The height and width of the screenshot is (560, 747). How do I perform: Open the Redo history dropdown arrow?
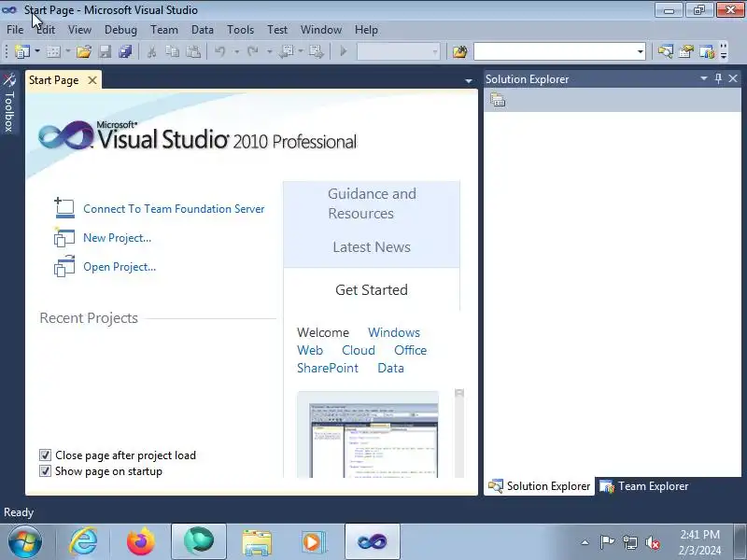(x=270, y=51)
